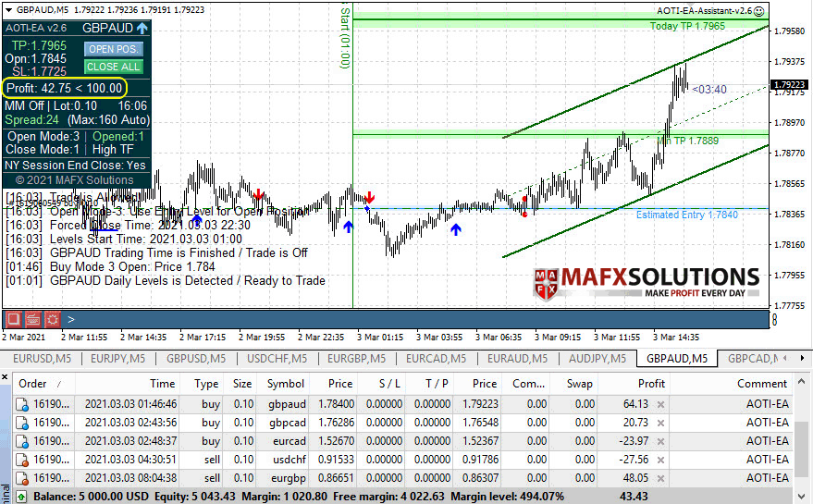Close the usdchf order with its x
The height and width of the screenshot is (504, 813).
pyautogui.click(x=660, y=460)
